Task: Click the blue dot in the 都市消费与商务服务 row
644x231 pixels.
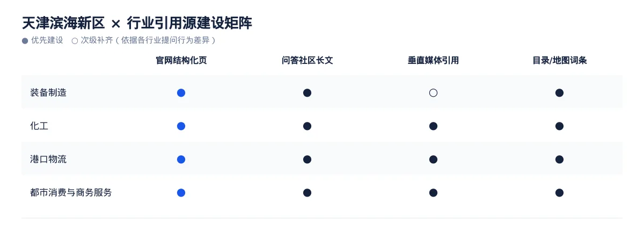Action: [181, 193]
